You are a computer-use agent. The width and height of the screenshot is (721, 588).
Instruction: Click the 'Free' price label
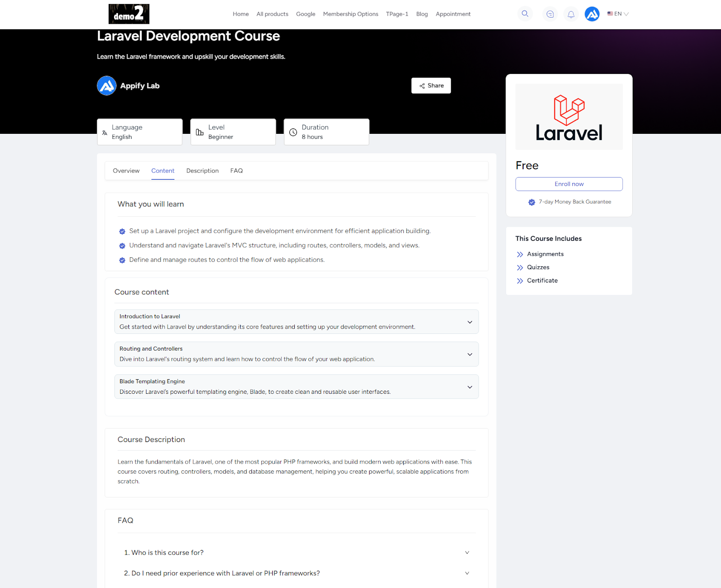(527, 165)
